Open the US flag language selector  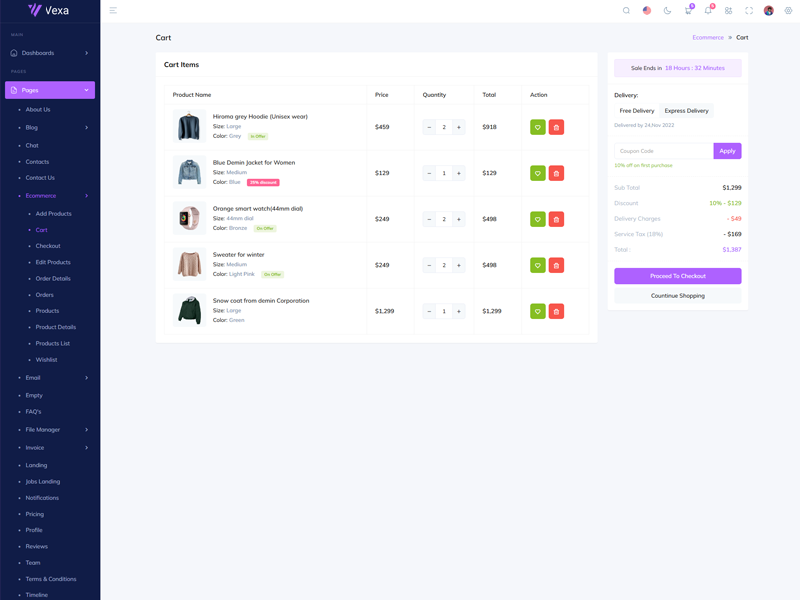pyautogui.click(x=647, y=11)
